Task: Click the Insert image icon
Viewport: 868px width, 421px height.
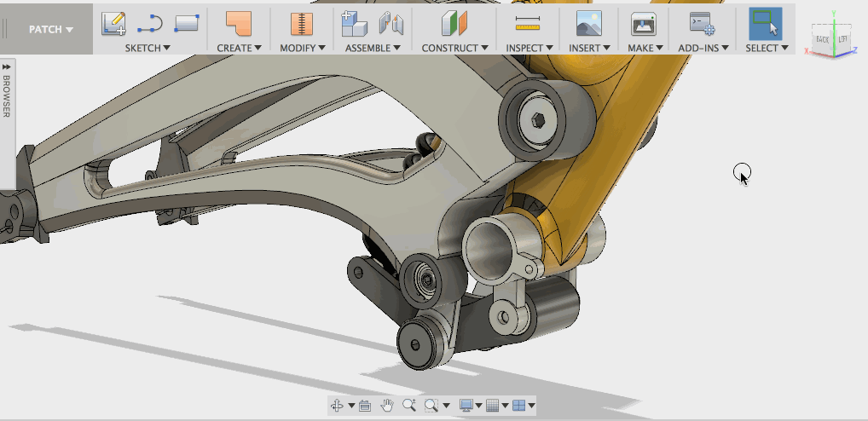Action: tap(588, 23)
